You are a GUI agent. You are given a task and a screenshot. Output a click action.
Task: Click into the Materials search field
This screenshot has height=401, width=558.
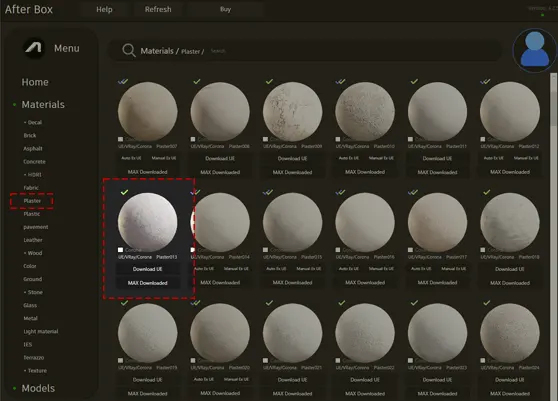352,51
